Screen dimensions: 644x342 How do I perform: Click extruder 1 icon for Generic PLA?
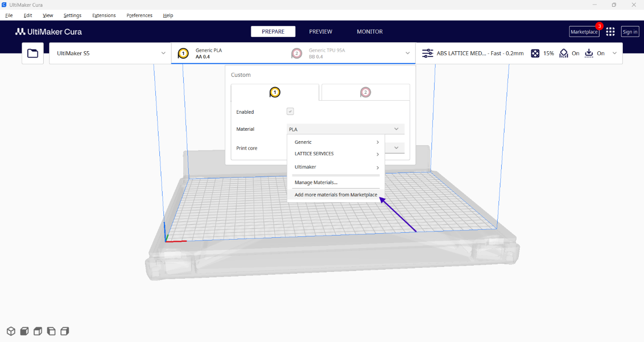183,53
